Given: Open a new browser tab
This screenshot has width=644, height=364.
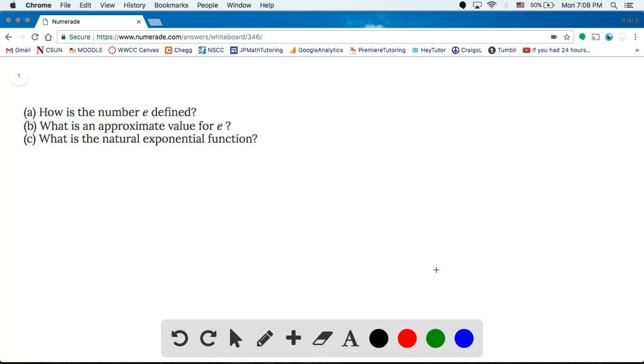Looking at the screenshot, I should (155, 22).
